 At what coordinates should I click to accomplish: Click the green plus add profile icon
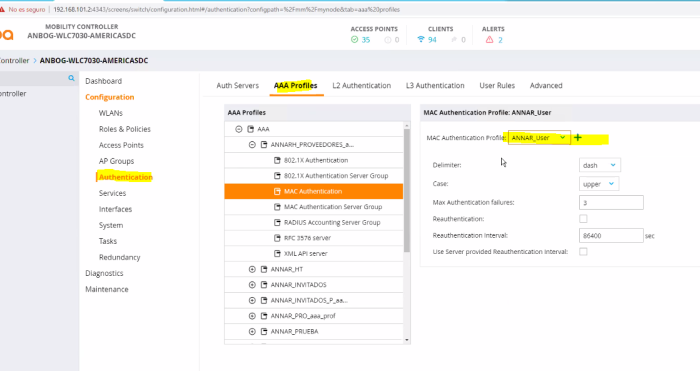click(x=578, y=138)
